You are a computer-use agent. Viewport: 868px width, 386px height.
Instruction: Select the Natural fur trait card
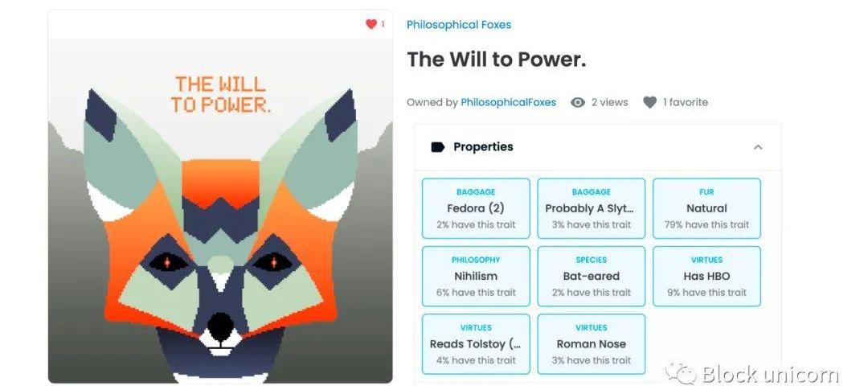click(707, 208)
